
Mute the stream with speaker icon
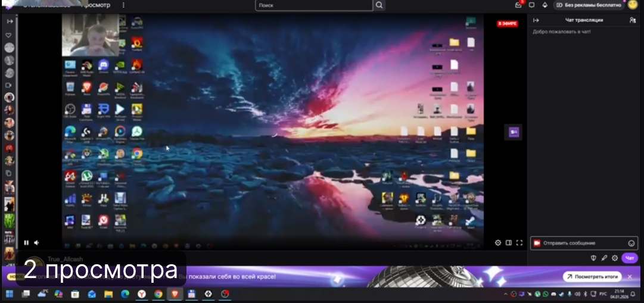pos(36,243)
